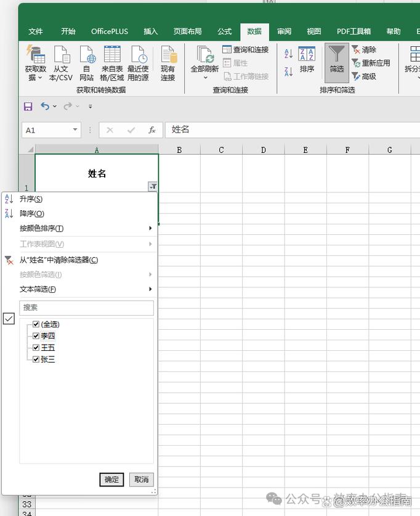Uncheck the 张三 checkbox

coord(36,359)
